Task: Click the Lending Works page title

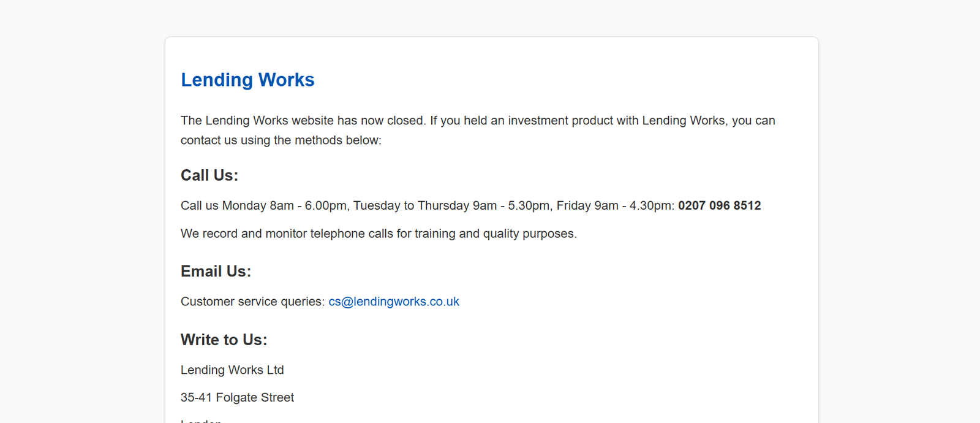Action: tap(247, 80)
